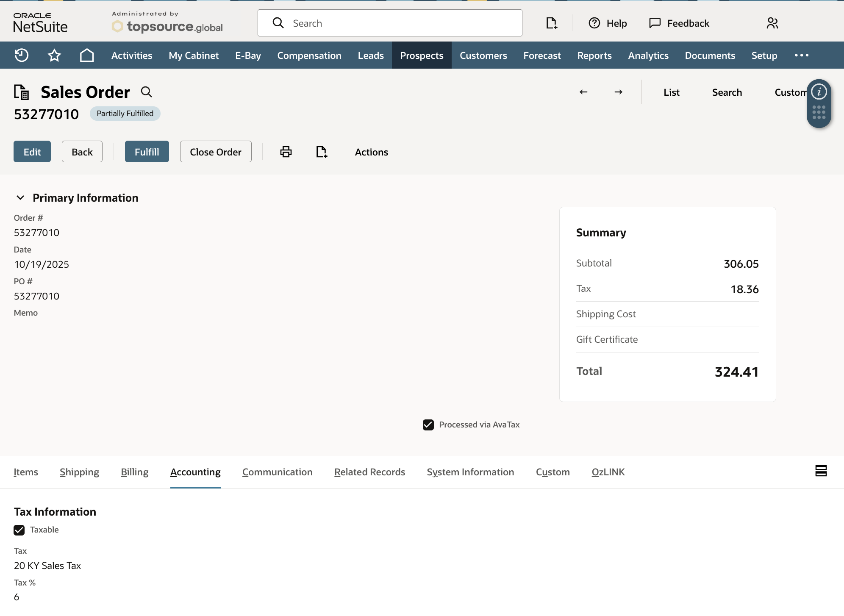This screenshot has height=616, width=844.
Task: Open the Shortcuts star icon
Action: coord(54,55)
